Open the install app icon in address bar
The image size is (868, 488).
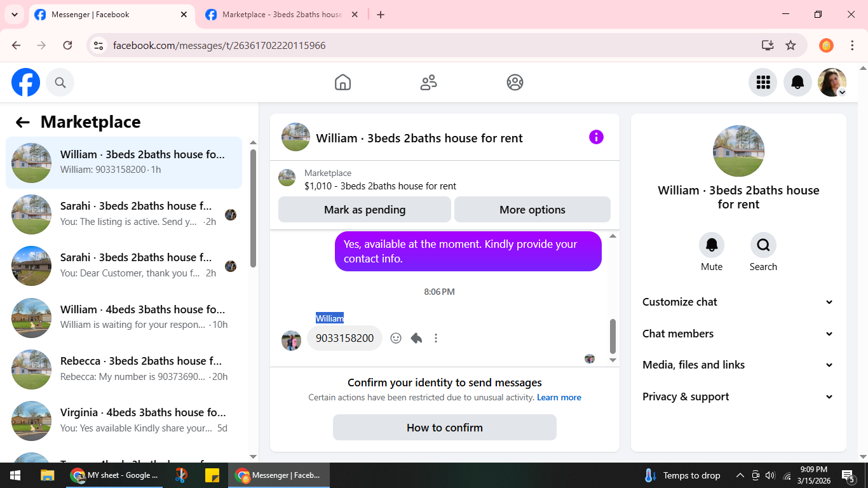click(x=768, y=45)
